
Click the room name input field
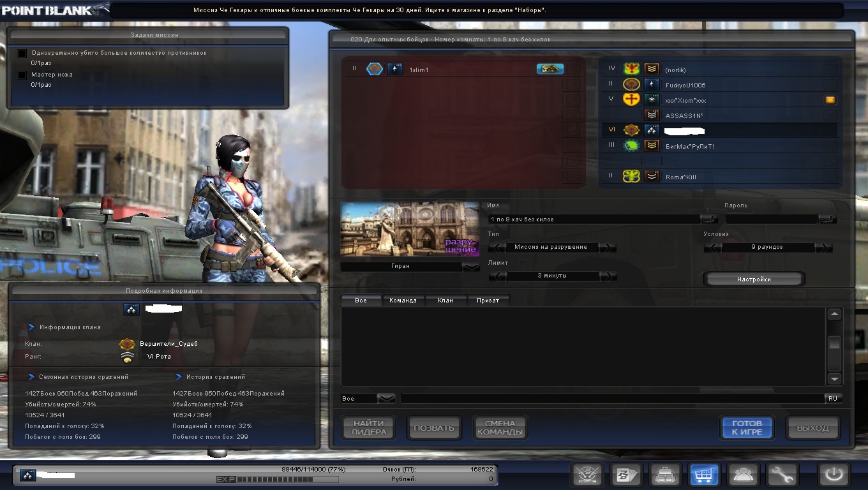[594, 219]
